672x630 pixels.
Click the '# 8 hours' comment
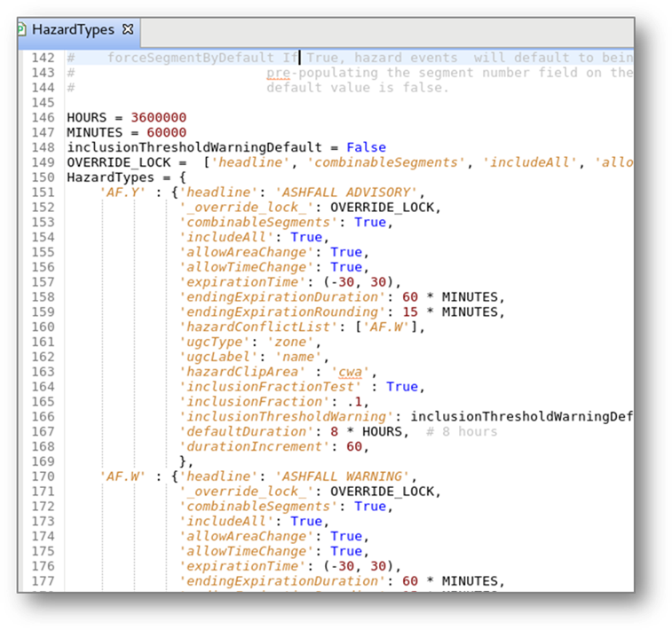462,432
